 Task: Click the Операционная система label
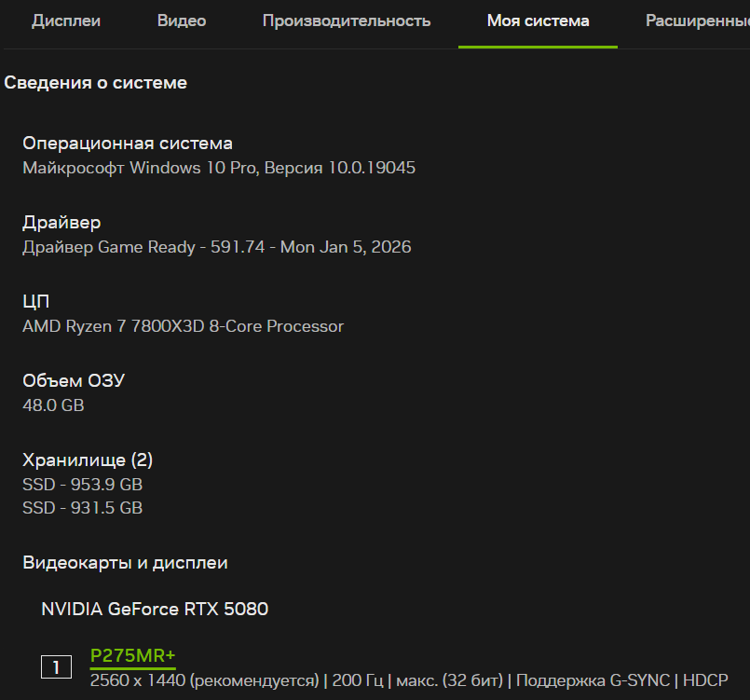point(128,143)
